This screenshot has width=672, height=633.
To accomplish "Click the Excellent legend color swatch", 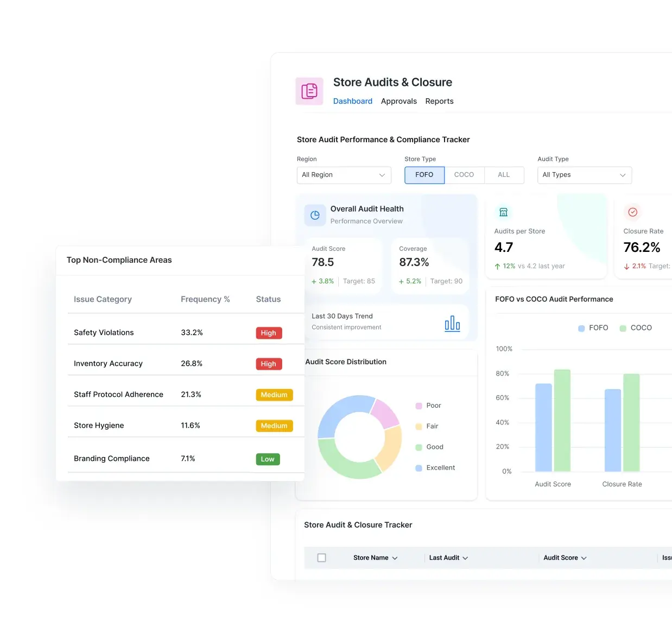I will point(419,468).
